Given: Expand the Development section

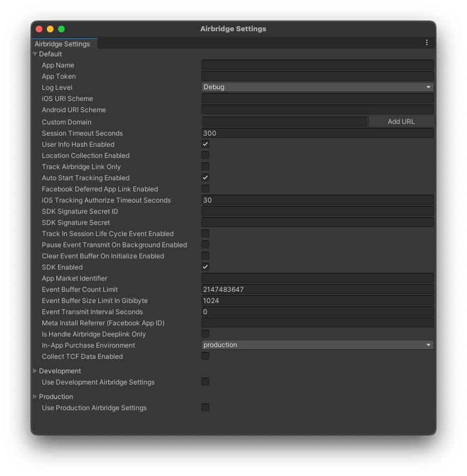Looking at the screenshot, I should [35, 371].
